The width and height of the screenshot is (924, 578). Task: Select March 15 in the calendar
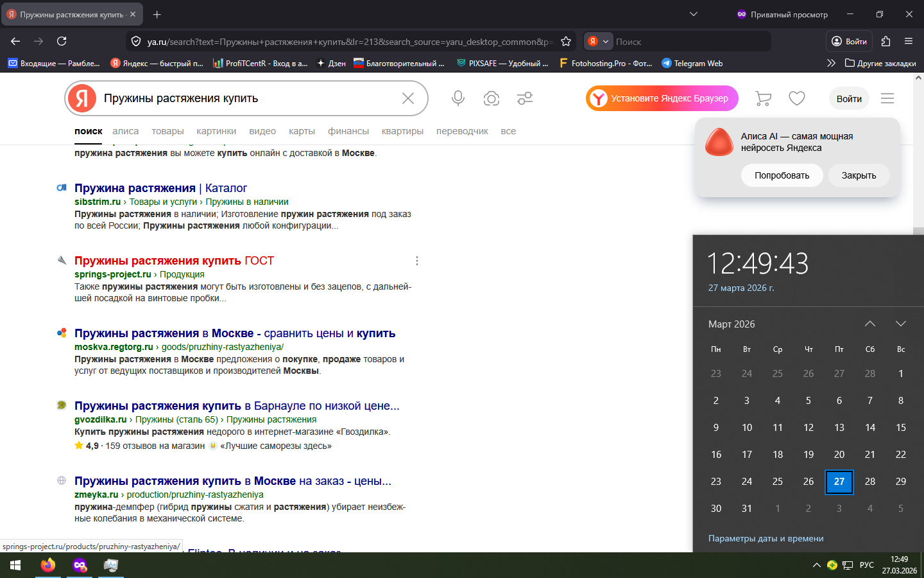pos(901,428)
